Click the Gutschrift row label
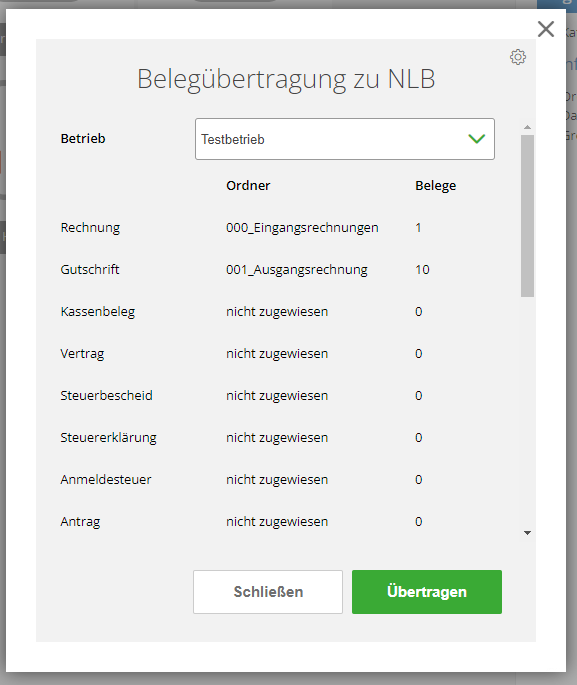Viewport: 577px width, 685px height. (90, 270)
